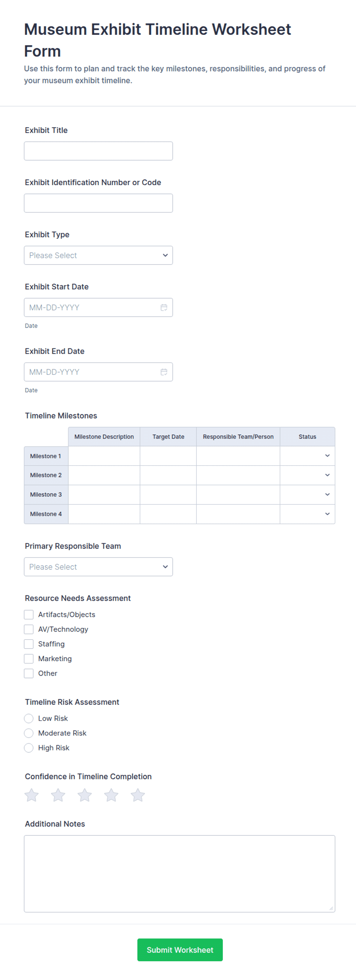Open the Exhibit Type dropdown
Viewport: 356px width, 980px height.
98,255
